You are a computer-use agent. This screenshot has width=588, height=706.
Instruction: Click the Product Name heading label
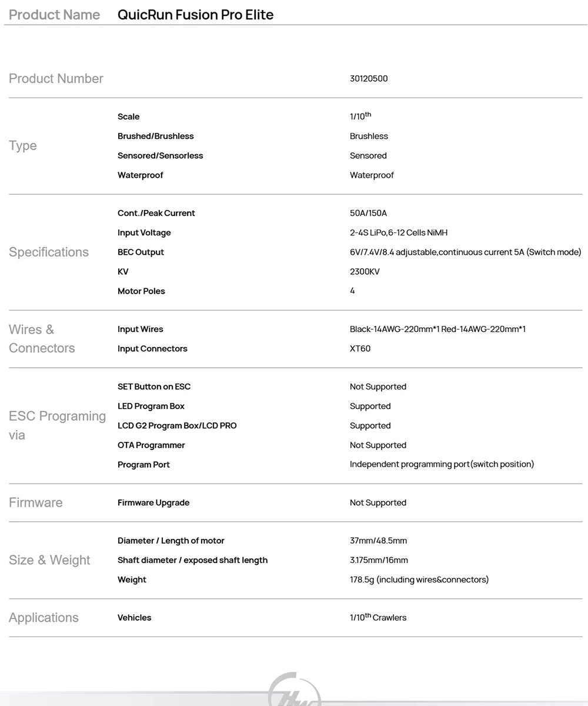(55, 15)
